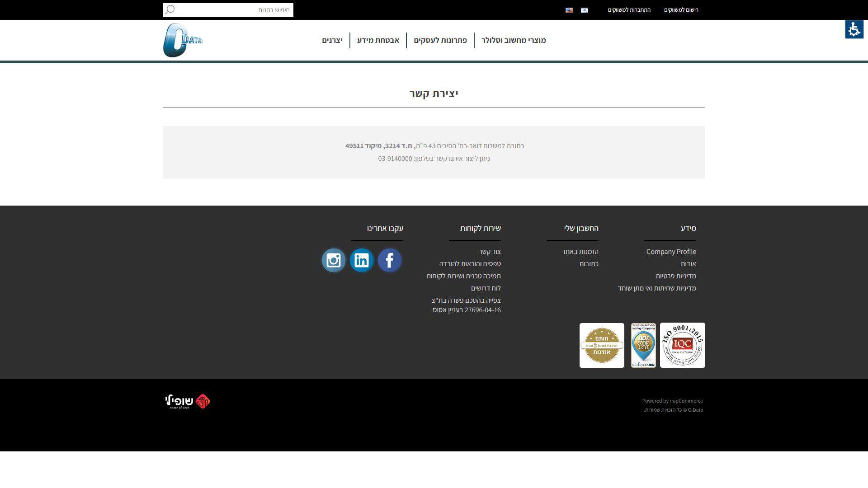Open מוצרי מחשוב וסלולר menu
The image size is (868, 488).
coord(514,40)
